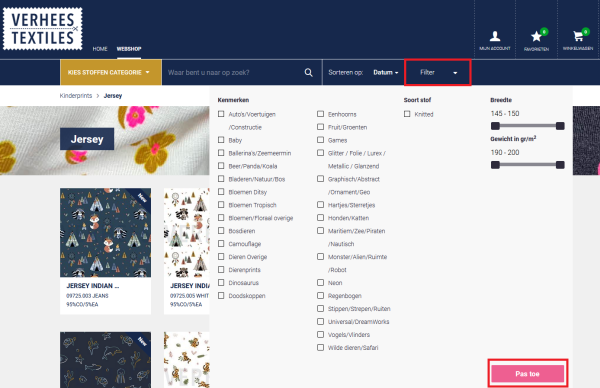This screenshot has width=600, height=388.
Task: Open the favorites star icon
Action: coord(536,37)
